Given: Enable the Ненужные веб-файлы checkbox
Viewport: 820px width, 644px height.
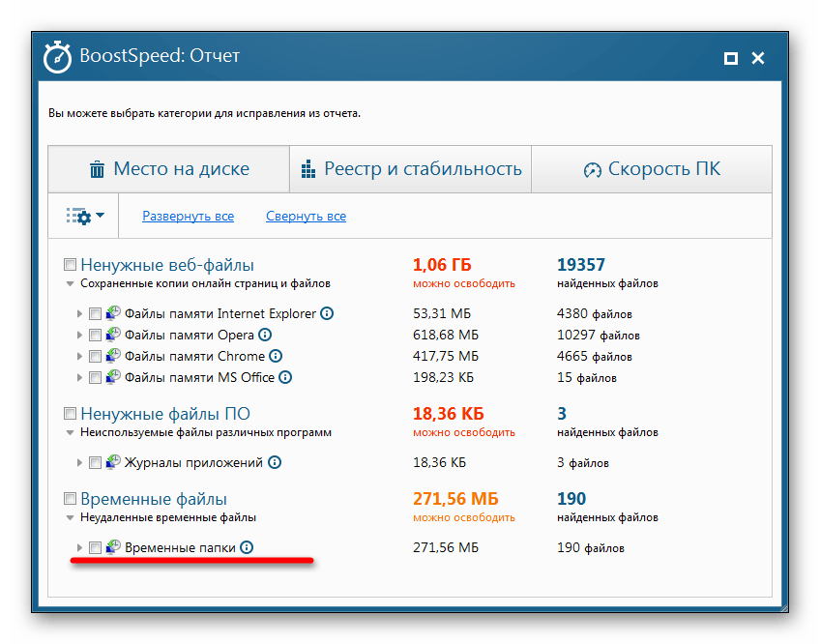Looking at the screenshot, I should click(x=70, y=265).
